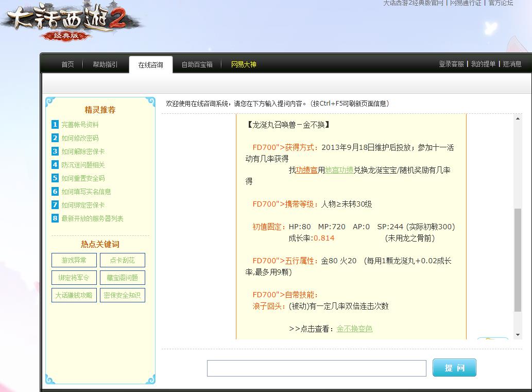
Task: Follow the 功绩官 link in the answer
Action: 307,170
